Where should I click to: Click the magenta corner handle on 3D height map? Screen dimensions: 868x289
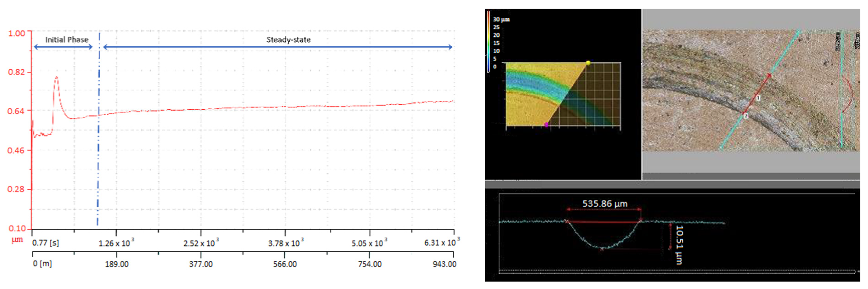[546, 125]
